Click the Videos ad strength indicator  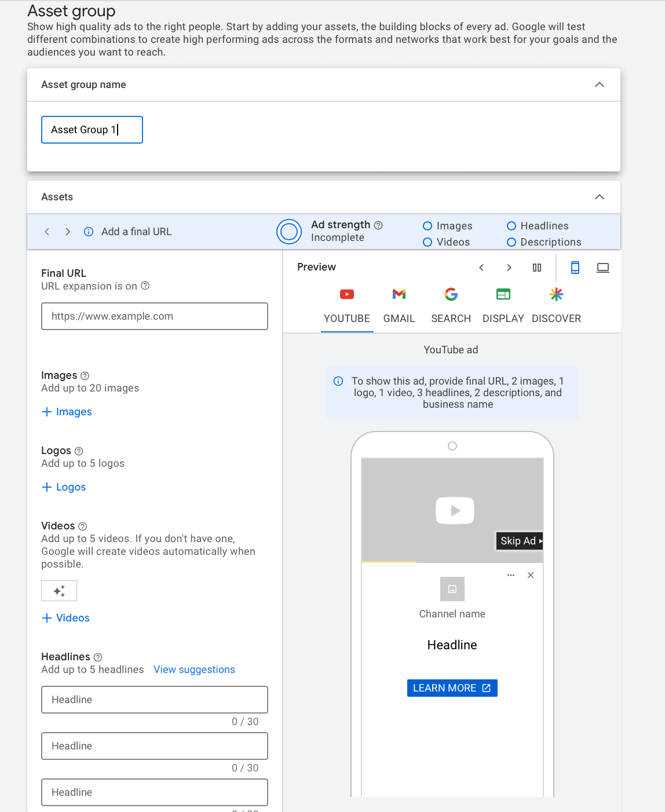point(447,242)
